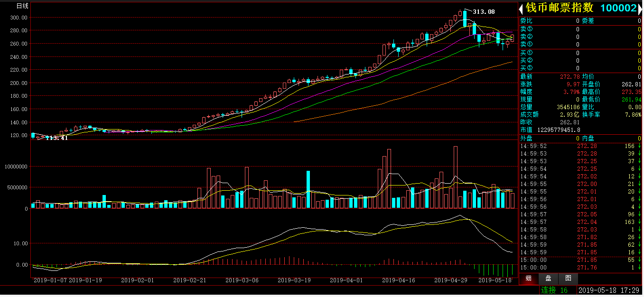Click the 钱币邮票指数 index title
The height and width of the screenshot is (297, 644).
click(560, 8)
